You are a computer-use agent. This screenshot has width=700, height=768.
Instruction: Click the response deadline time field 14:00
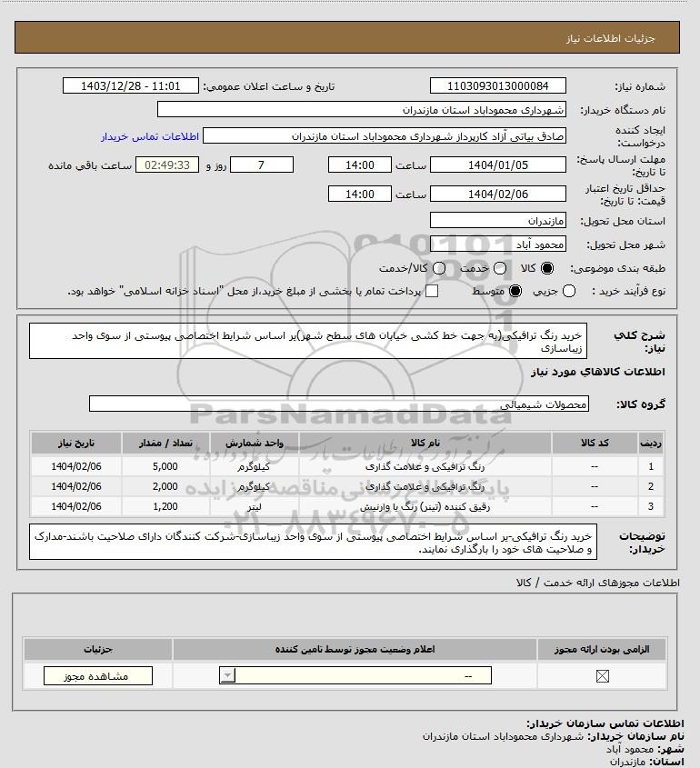tap(360, 165)
